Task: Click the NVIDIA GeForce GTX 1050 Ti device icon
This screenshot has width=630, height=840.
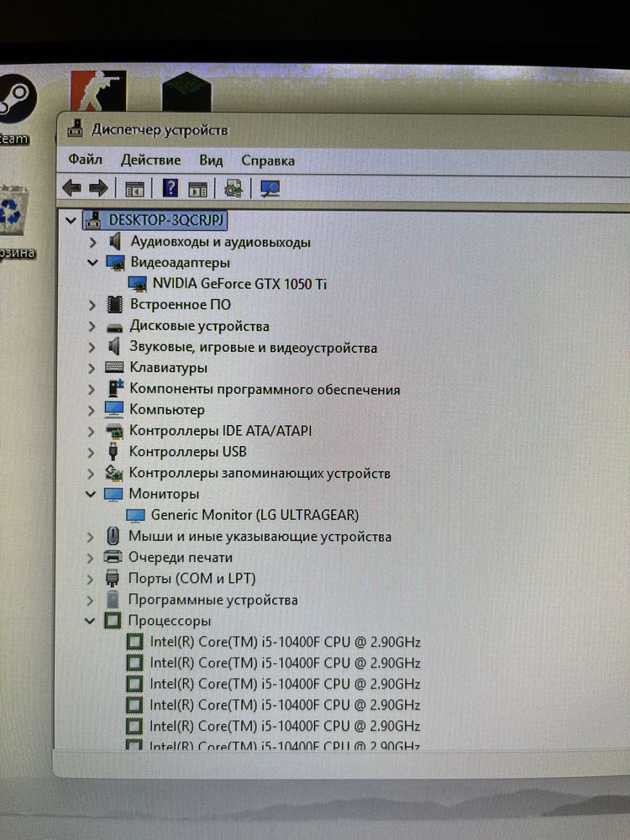Action: point(138,284)
